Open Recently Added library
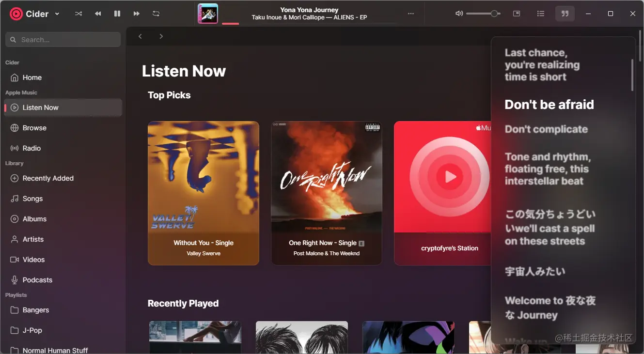 click(x=63, y=178)
